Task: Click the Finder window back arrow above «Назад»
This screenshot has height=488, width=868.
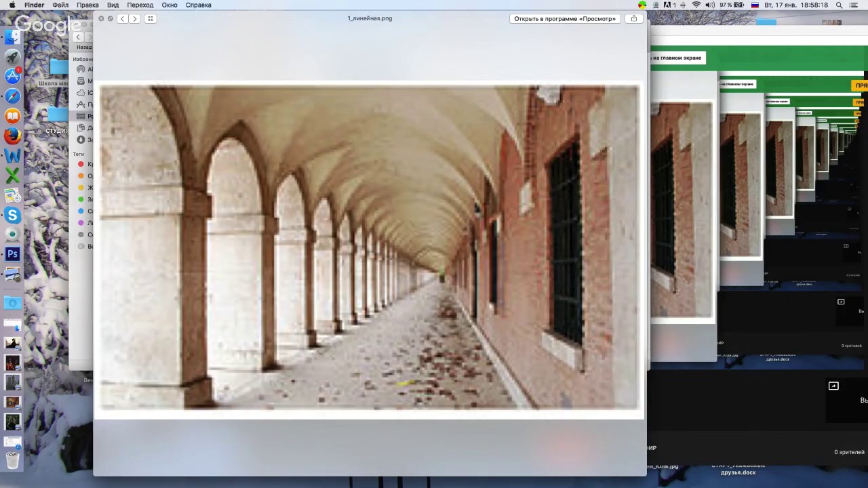Action: pyautogui.click(x=78, y=37)
